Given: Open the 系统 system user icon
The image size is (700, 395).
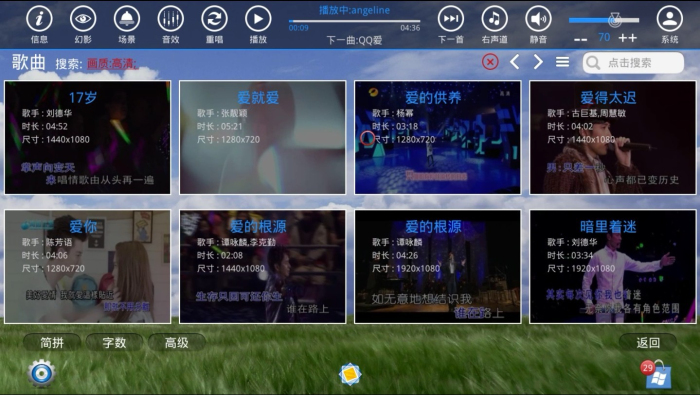Looking at the screenshot, I should coord(670,19).
